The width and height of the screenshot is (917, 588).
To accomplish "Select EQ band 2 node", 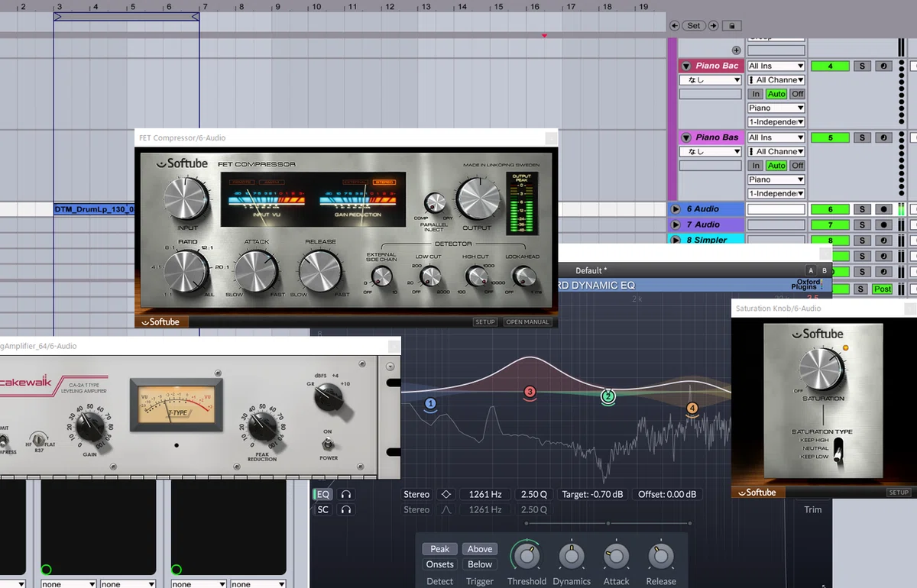I will (x=608, y=396).
